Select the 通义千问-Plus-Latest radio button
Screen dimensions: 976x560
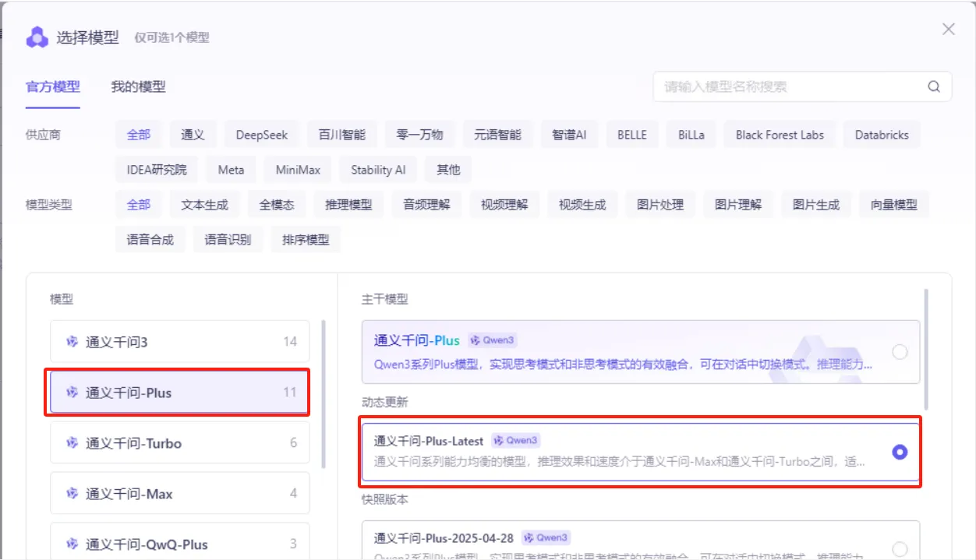(x=900, y=452)
